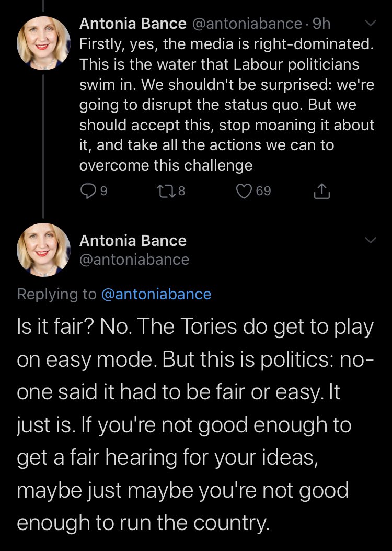Open the second tweet's profile avatar
Screen dimensions: 392x551
(43, 250)
